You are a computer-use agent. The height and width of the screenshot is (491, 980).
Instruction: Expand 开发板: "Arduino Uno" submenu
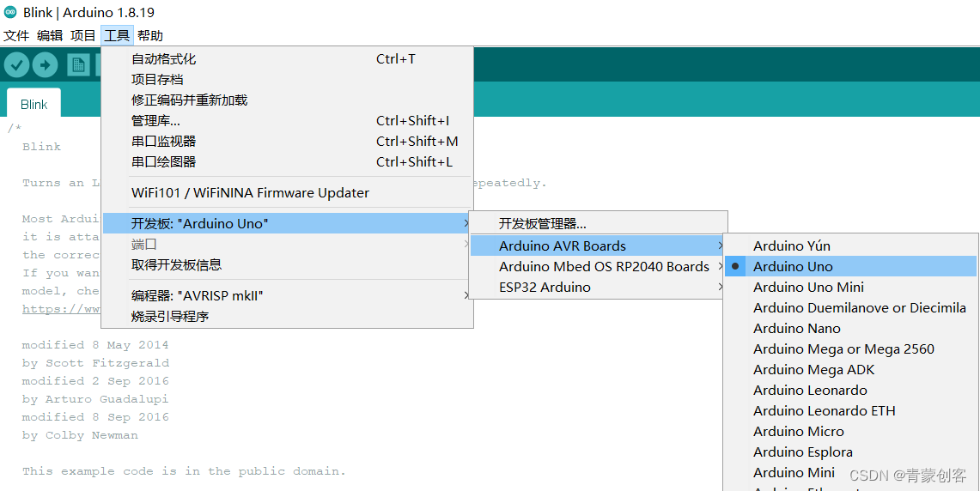coord(287,224)
